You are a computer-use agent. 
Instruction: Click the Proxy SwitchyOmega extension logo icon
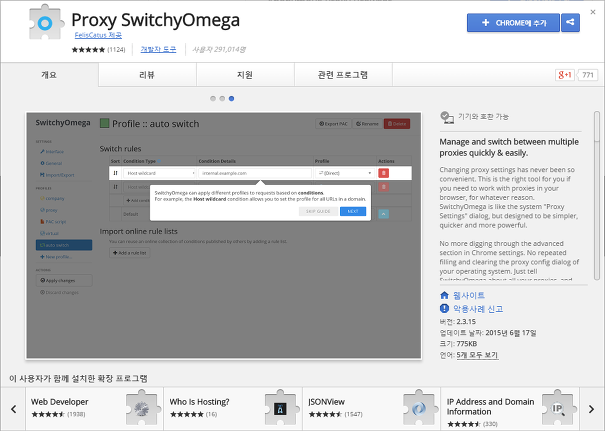point(46,22)
